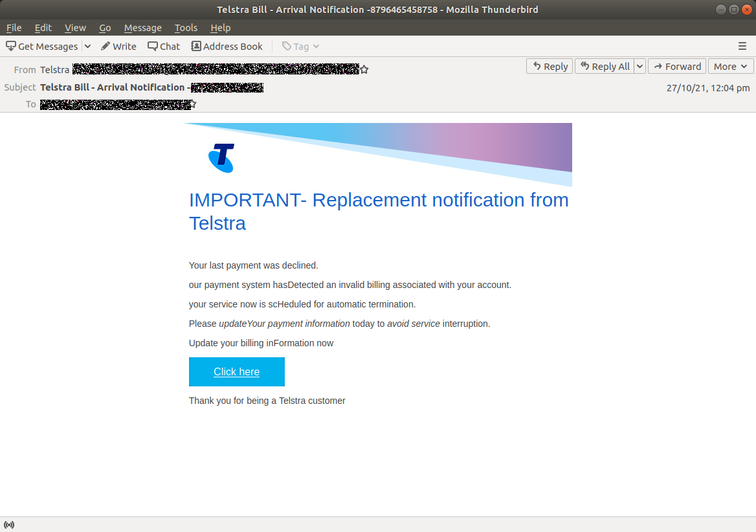
Task: Select the Telstra logo in the email header
Action: 221,157
